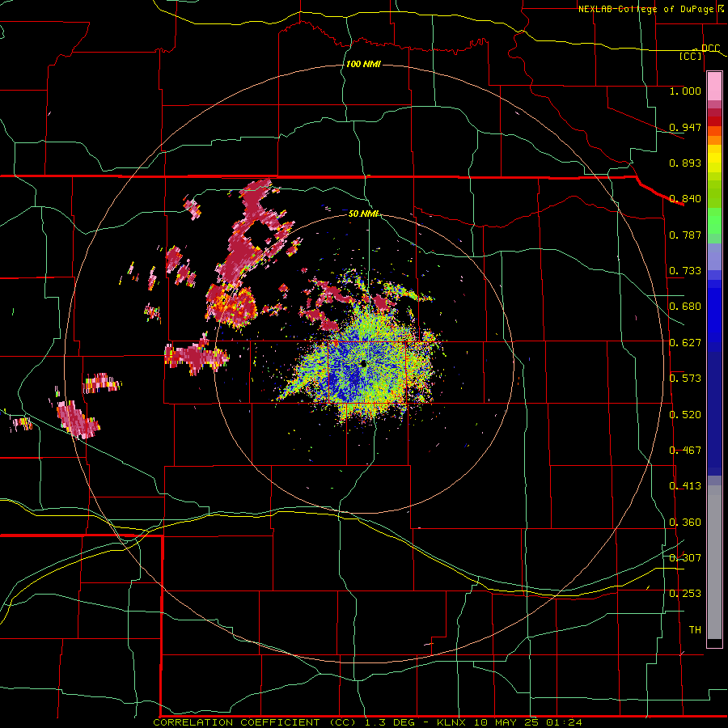Click the 0.253 legend value
The image size is (728, 728).
[x=685, y=594]
